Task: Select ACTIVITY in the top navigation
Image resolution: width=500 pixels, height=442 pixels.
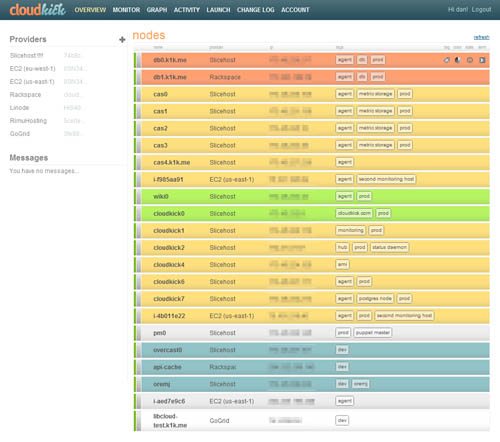Action: (187, 10)
